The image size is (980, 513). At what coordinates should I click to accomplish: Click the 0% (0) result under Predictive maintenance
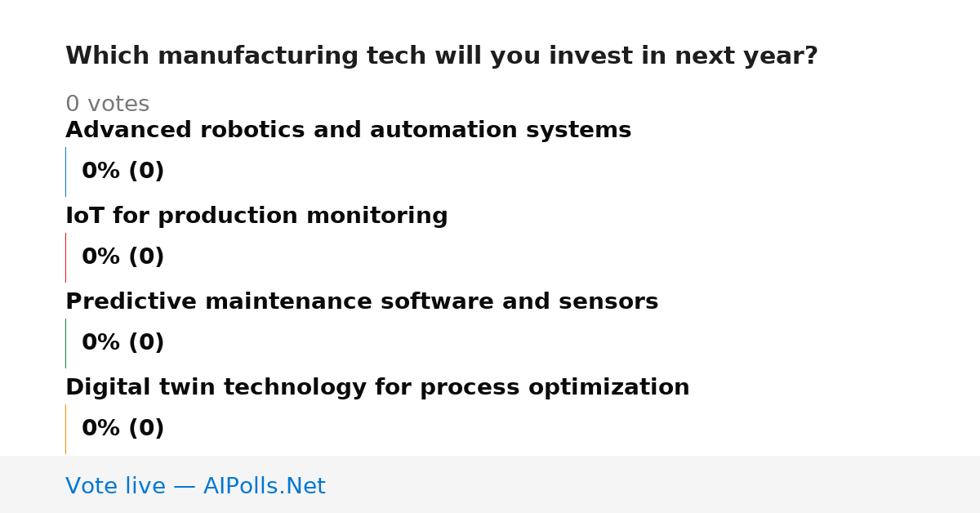coord(122,343)
